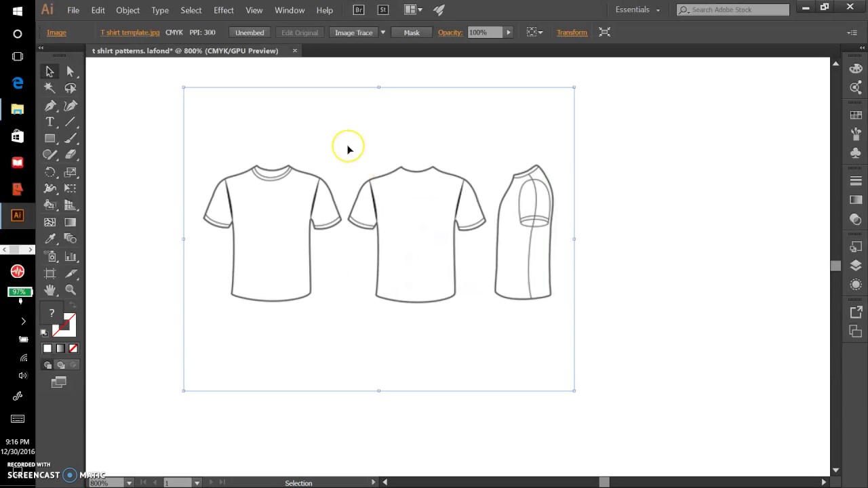Screen dimensions: 868x488
Task: Select the Rotate tool
Action: (50, 172)
